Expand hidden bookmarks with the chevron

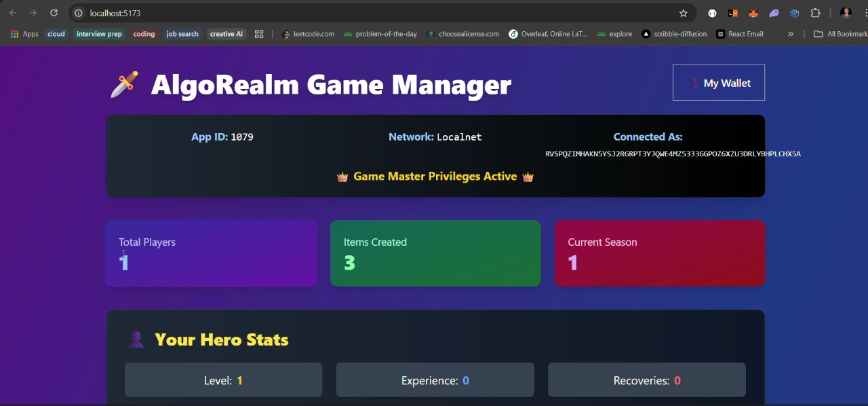click(791, 34)
